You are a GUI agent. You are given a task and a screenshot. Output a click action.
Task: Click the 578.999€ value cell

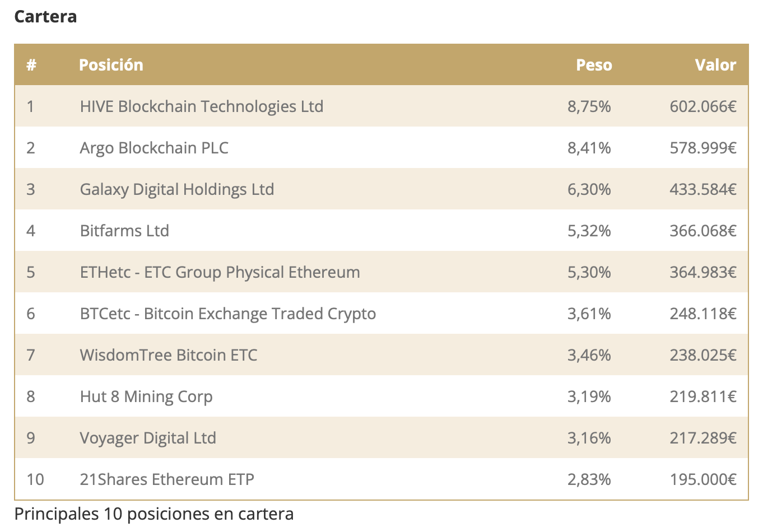tap(702, 148)
